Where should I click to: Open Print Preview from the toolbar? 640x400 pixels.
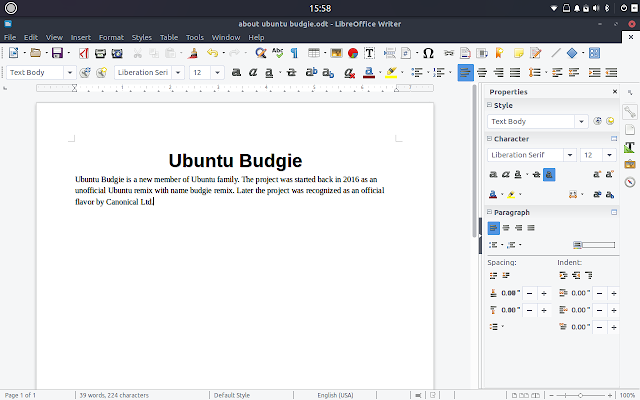coord(117,53)
